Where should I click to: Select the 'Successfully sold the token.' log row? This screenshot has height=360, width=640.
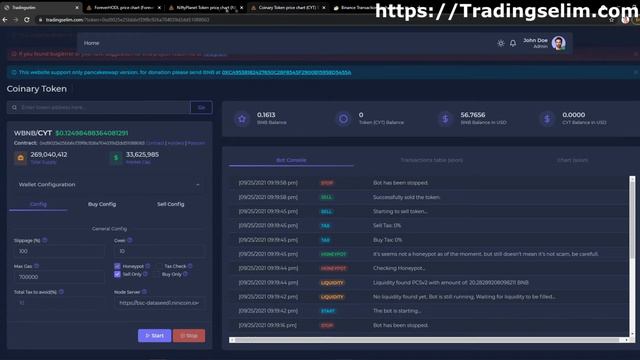tap(430, 197)
